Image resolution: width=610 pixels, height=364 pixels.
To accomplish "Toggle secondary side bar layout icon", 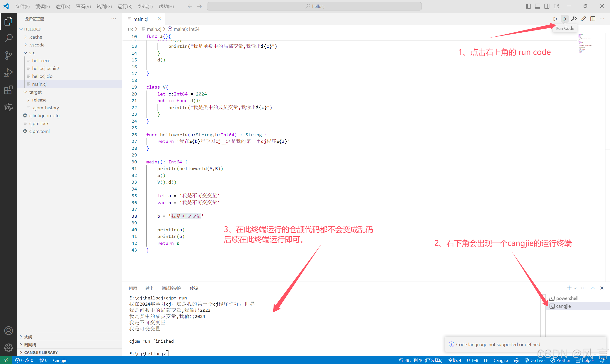I will pos(547,6).
